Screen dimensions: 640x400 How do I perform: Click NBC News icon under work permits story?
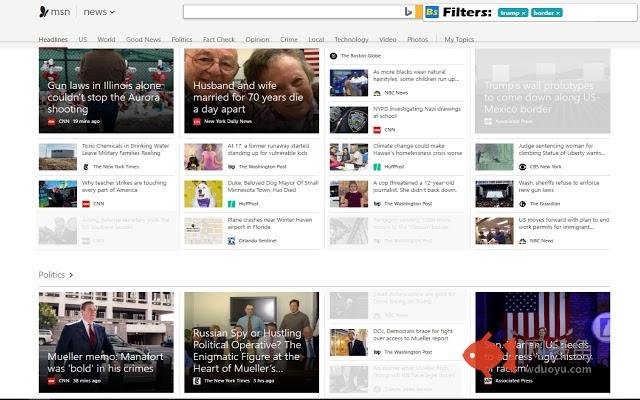click(x=522, y=241)
